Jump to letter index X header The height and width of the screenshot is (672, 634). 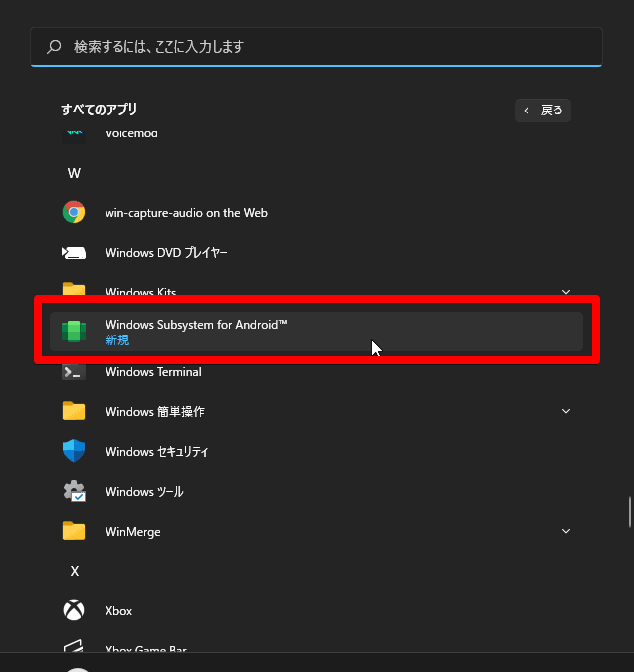[74, 571]
